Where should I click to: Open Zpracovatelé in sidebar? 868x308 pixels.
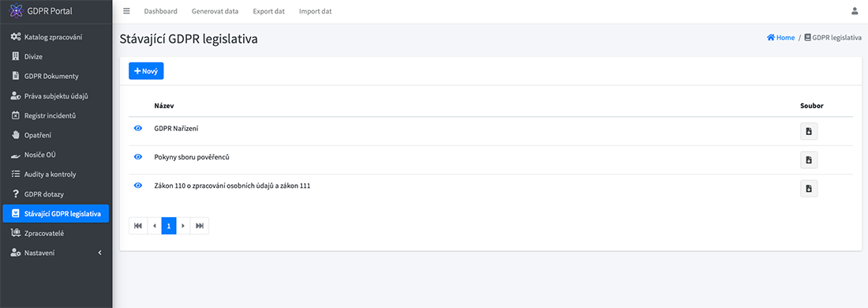[x=56, y=233]
